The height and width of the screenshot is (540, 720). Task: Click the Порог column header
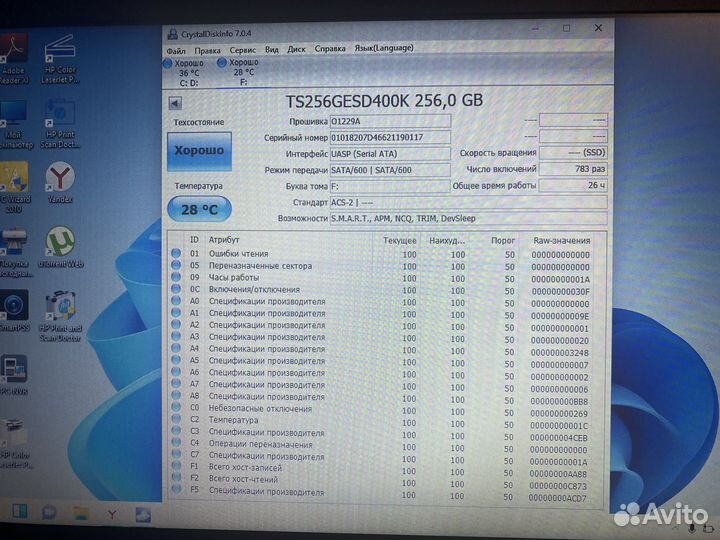point(503,241)
